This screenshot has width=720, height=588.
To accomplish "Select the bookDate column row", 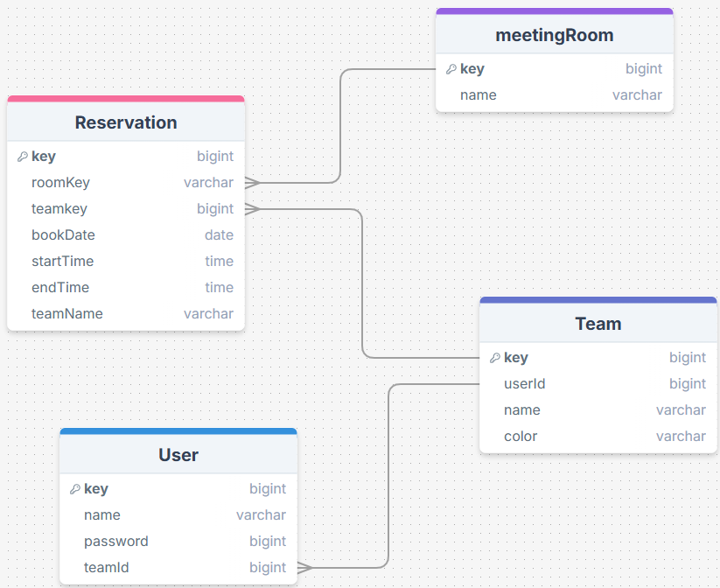I will click(x=126, y=234).
